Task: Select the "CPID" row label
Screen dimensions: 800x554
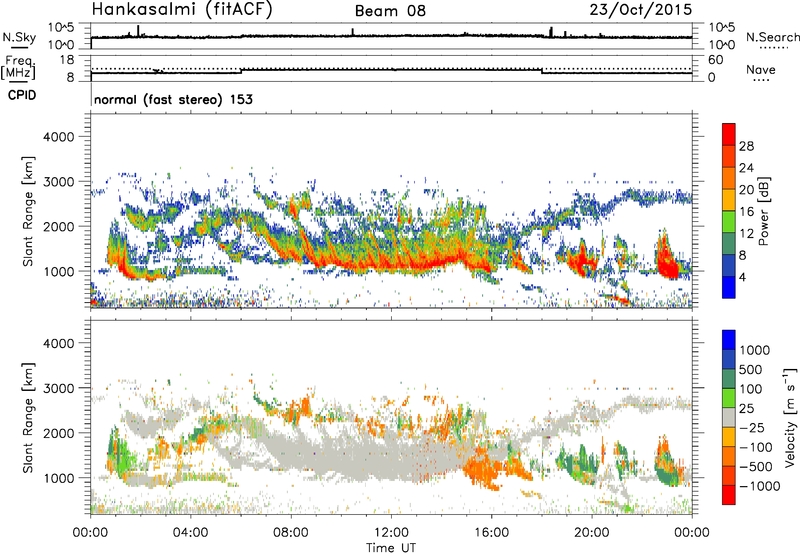Action: point(22,95)
